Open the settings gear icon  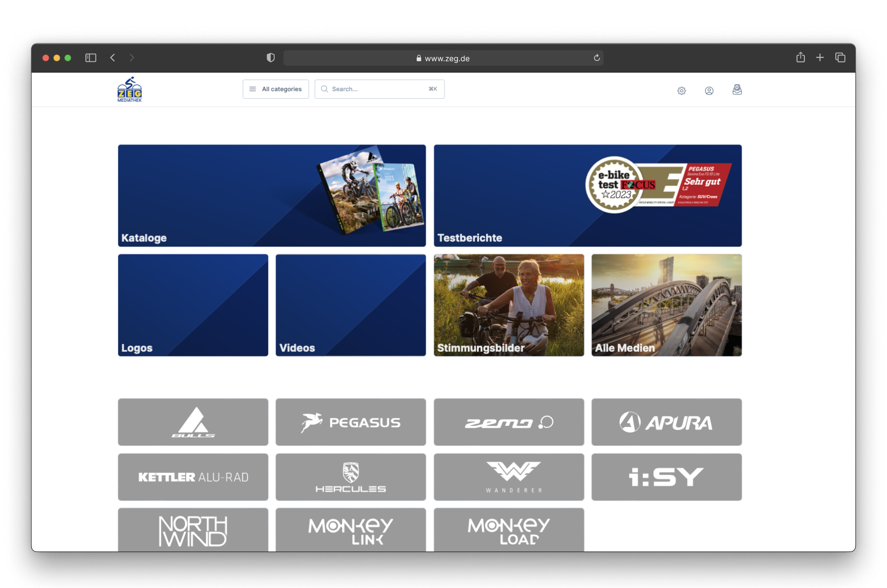[681, 91]
